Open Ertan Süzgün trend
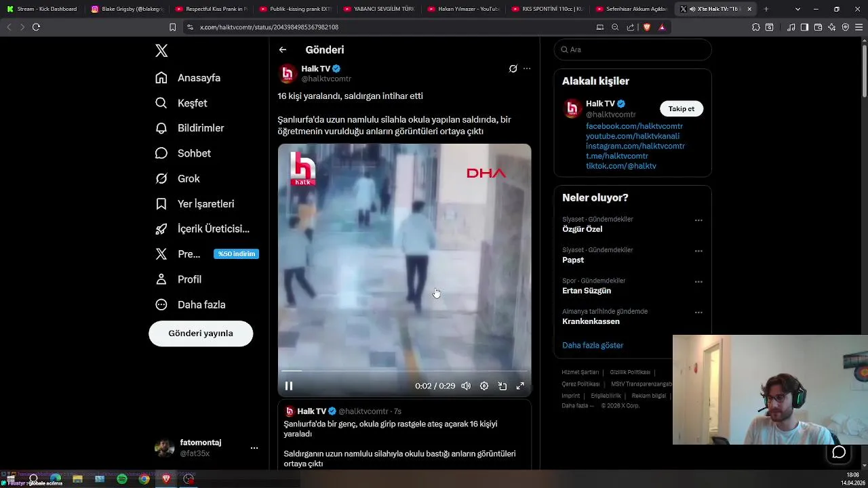Image resolution: width=868 pixels, height=488 pixels. [587, 291]
